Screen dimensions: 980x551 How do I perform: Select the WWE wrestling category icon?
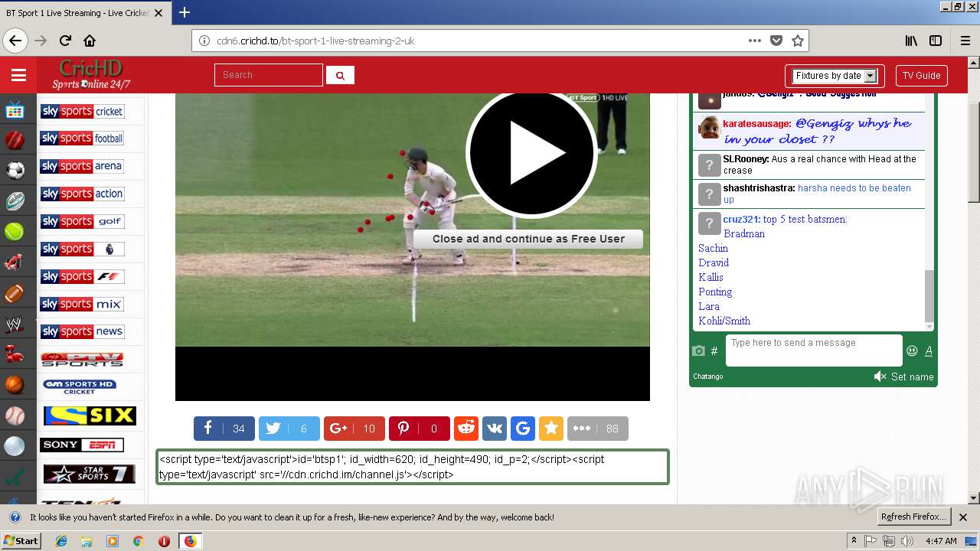click(x=15, y=324)
